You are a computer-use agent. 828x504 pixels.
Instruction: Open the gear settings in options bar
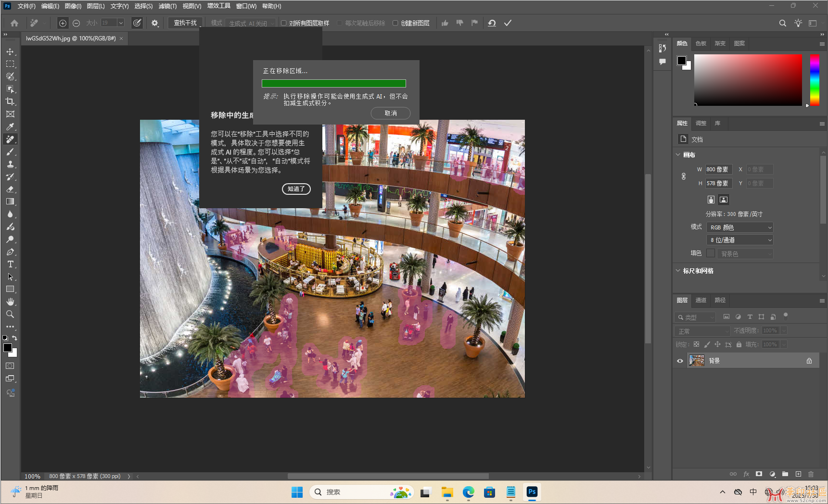pyautogui.click(x=154, y=23)
